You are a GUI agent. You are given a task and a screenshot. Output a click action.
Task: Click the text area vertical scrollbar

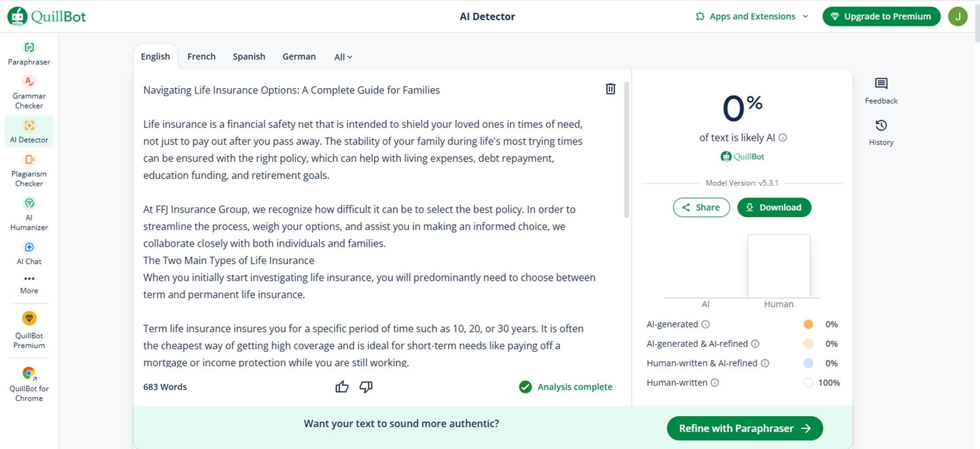(x=626, y=150)
